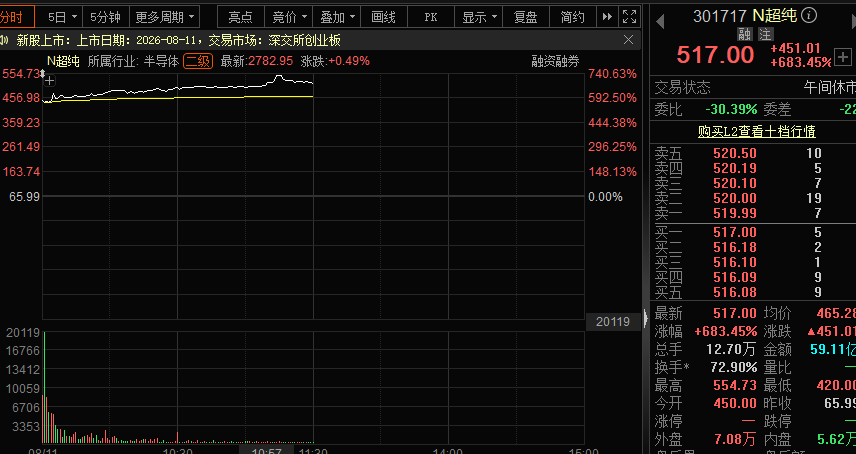Activate the 画线 drawing tool

[x=383, y=17]
